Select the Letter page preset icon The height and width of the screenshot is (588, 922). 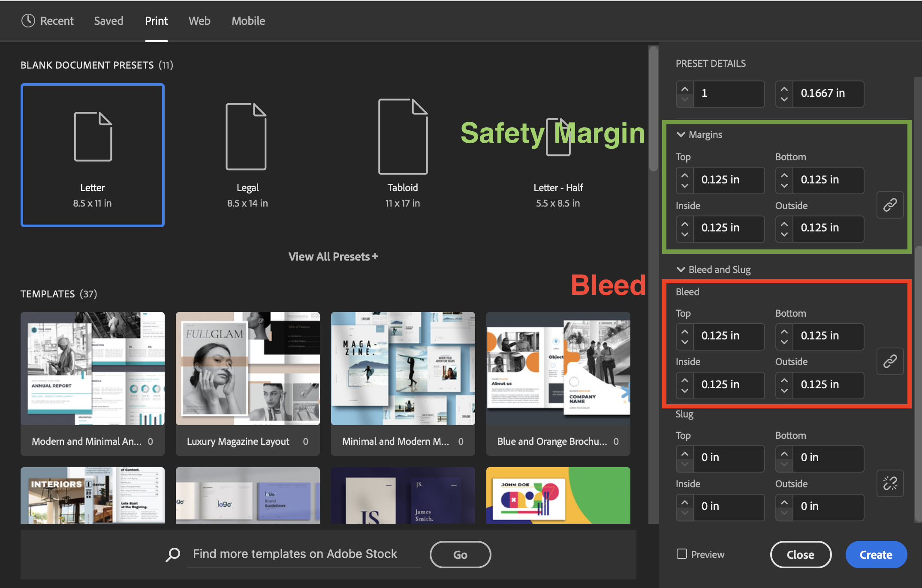(x=93, y=137)
